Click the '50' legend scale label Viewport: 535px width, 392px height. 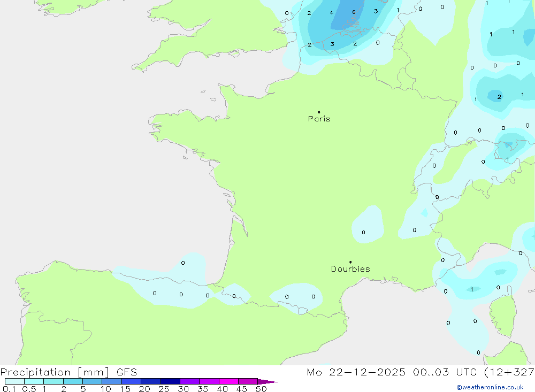261,389
